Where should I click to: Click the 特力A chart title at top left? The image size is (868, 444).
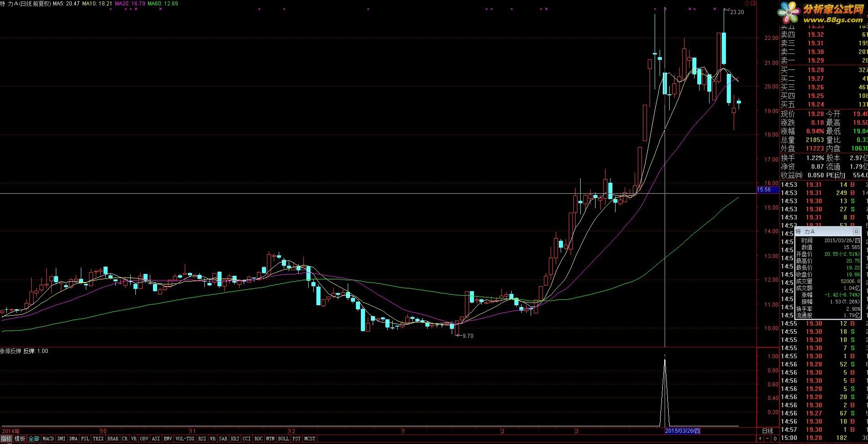[25, 3]
